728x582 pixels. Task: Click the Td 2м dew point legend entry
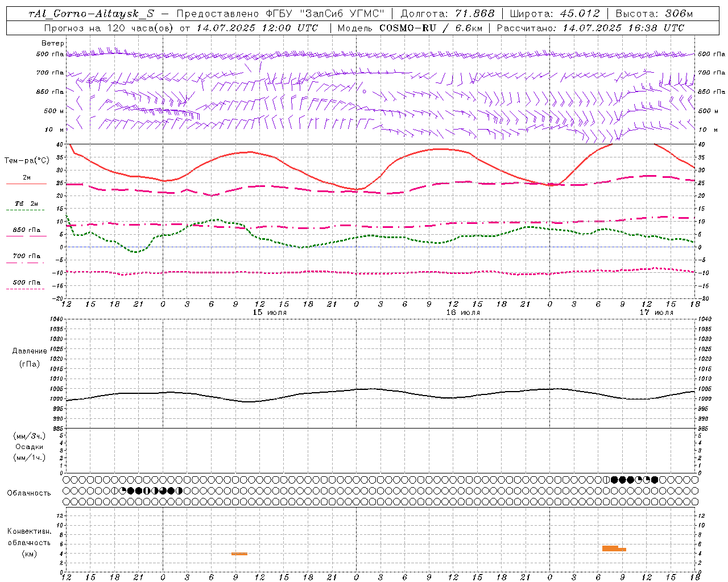tap(27, 203)
